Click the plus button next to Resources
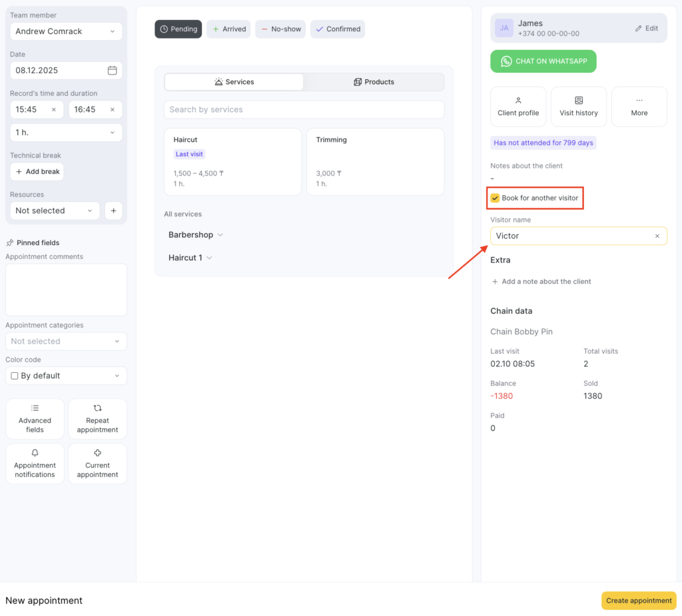Image resolution: width=682 pixels, height=616 pixels. (x=113, y=210)
